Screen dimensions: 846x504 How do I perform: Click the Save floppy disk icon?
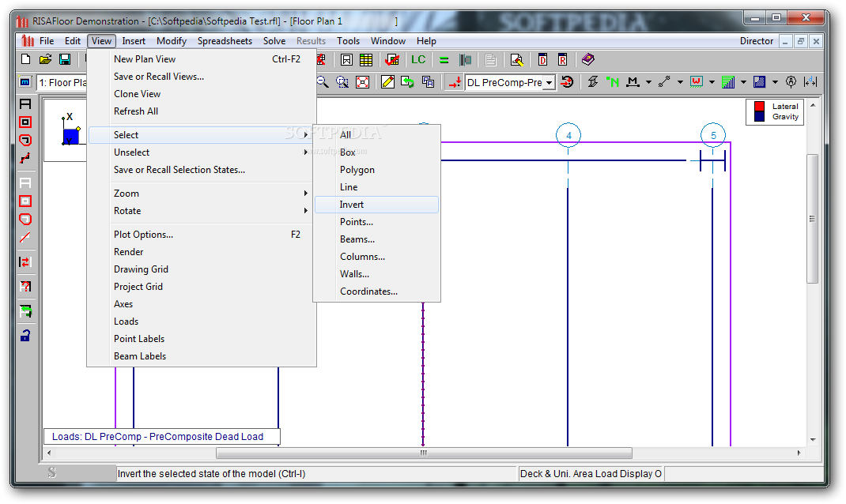65,59
